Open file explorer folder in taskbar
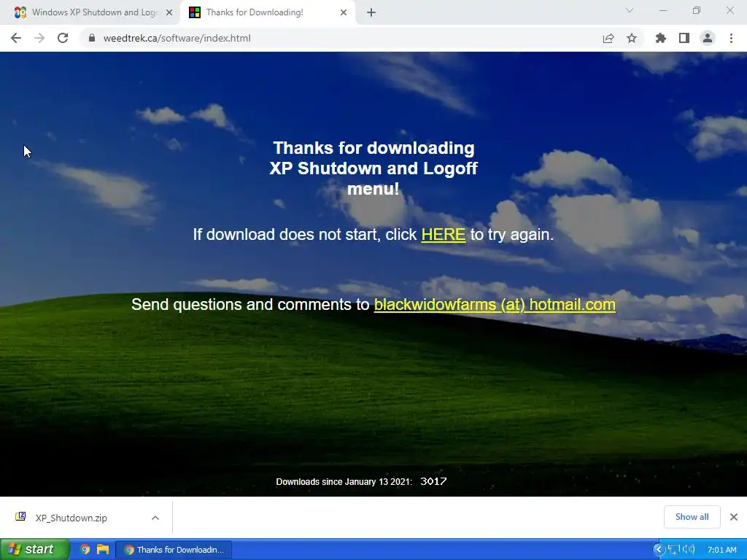This screenshot has width=747, height=560. [102, 550]
